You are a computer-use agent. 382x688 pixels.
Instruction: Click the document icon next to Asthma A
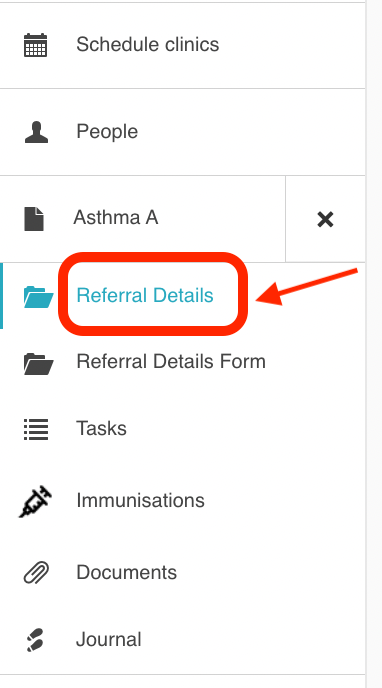click(34, 219)
